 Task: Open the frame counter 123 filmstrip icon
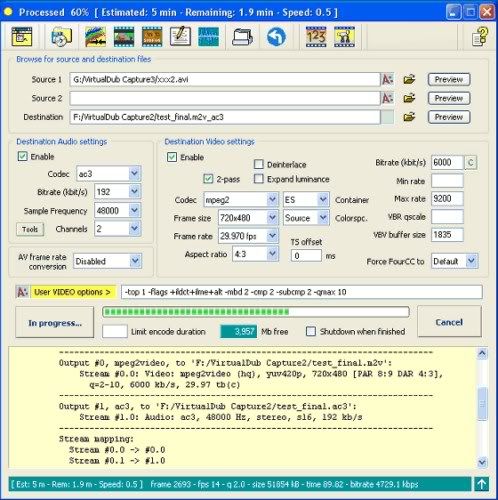click(x=316, y=37)
